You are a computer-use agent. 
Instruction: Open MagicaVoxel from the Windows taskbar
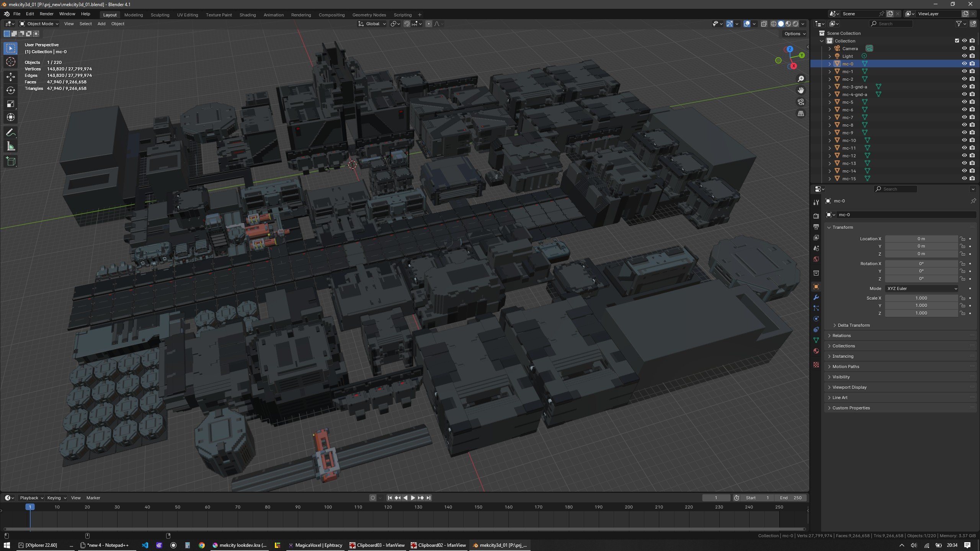pyautogui.click(x=315, y=545)
